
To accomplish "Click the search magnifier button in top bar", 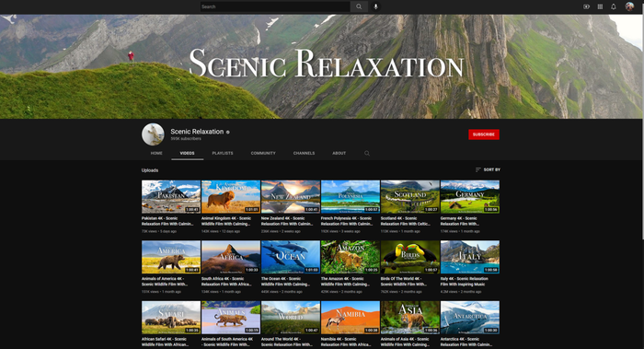I will point(359,6).
